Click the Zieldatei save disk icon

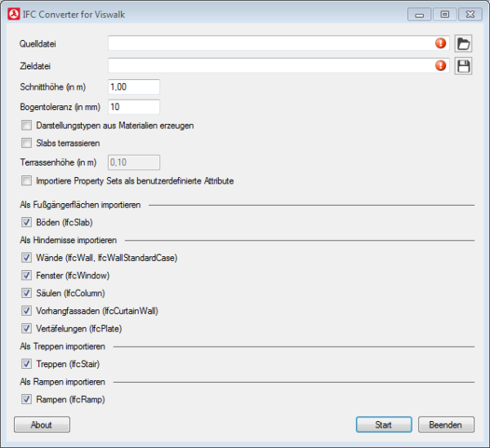click(464, 66)
